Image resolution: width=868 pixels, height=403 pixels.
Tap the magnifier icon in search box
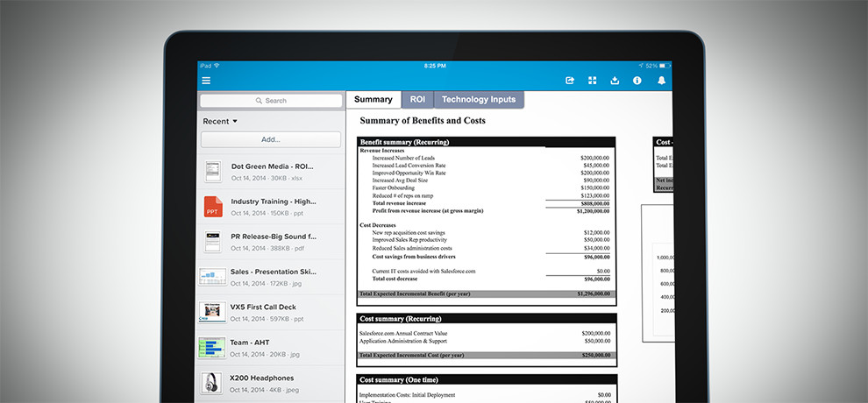259,101
